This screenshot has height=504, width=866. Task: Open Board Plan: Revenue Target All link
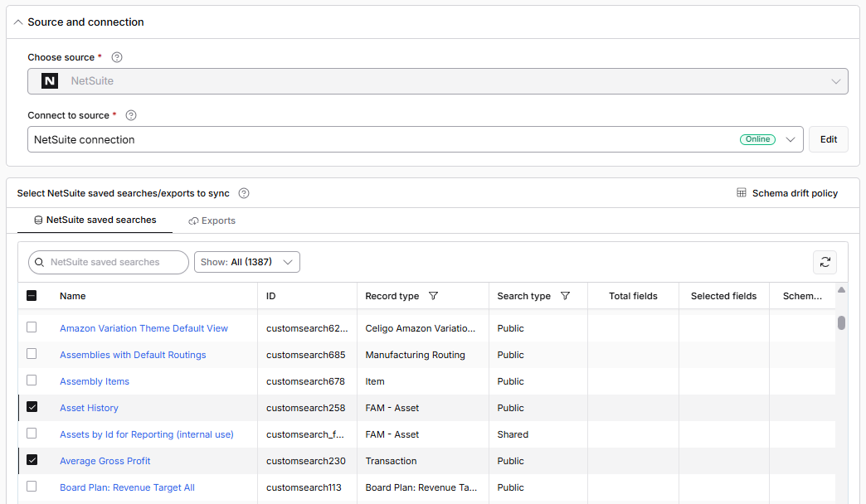(x=127, y=487)
